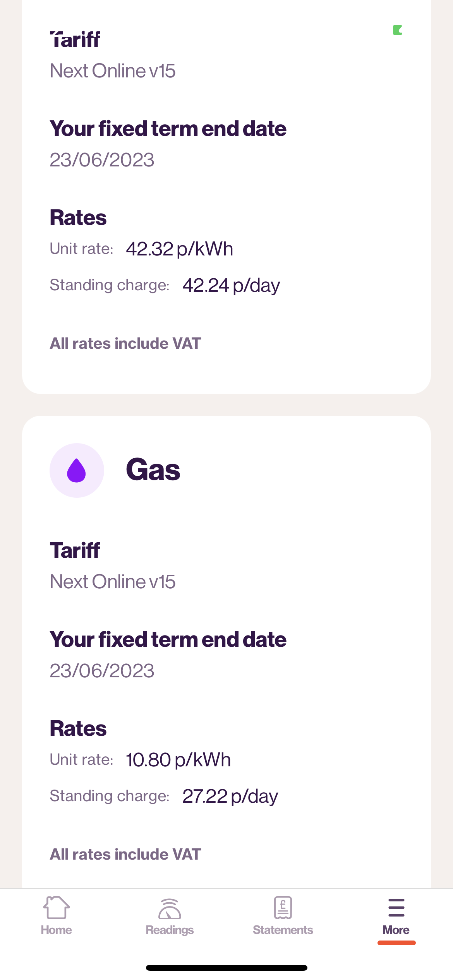Image resolution: width=453 pixels, height=980 pixels.
Task: Tap the fixed term heading under the Gas tariff
Action: coord(168,639)
